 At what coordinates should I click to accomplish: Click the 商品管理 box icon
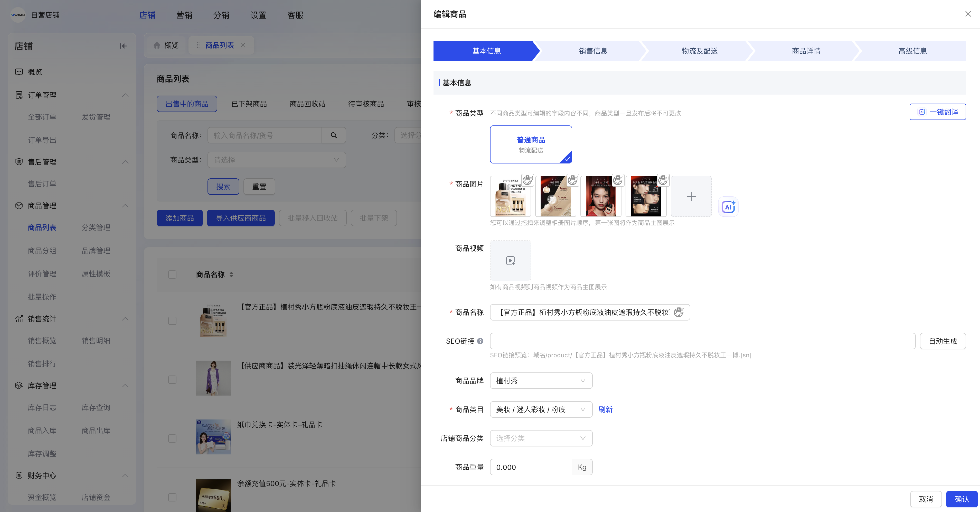point(19,206)
